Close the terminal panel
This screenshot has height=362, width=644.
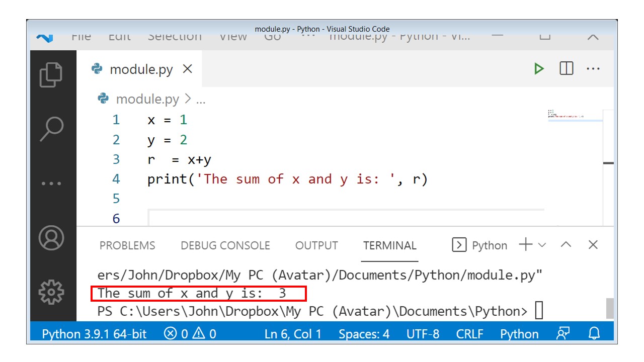(x=593, y=245)
